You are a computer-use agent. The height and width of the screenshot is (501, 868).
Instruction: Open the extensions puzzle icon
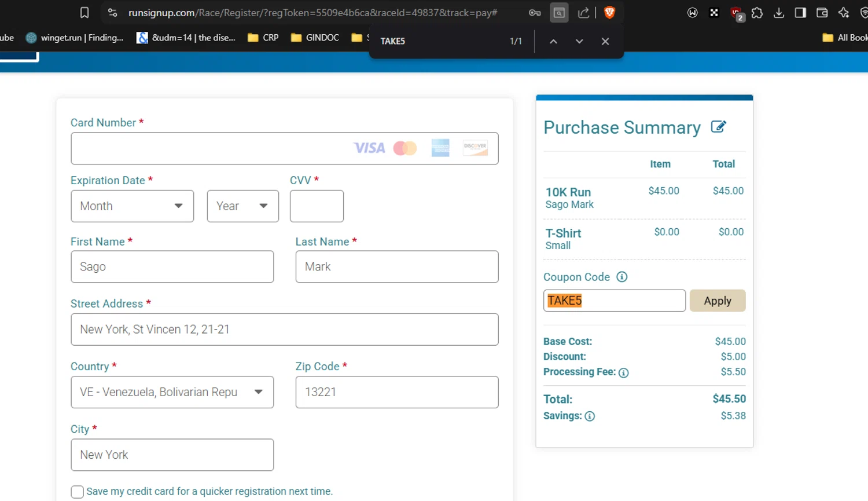point(757,13)
